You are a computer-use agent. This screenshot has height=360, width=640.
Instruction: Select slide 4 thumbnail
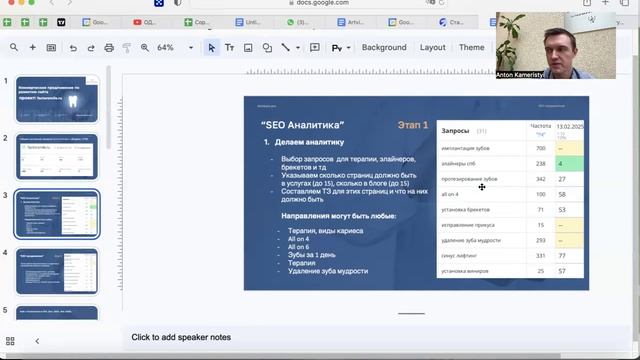click(x=57, y=271)
